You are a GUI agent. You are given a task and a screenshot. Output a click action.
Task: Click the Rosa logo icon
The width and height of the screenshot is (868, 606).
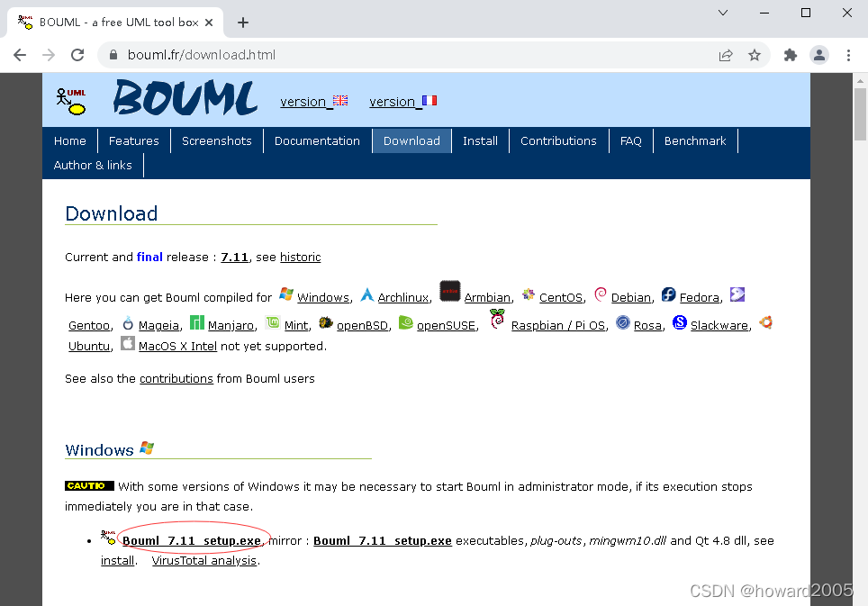coord(623,322)
